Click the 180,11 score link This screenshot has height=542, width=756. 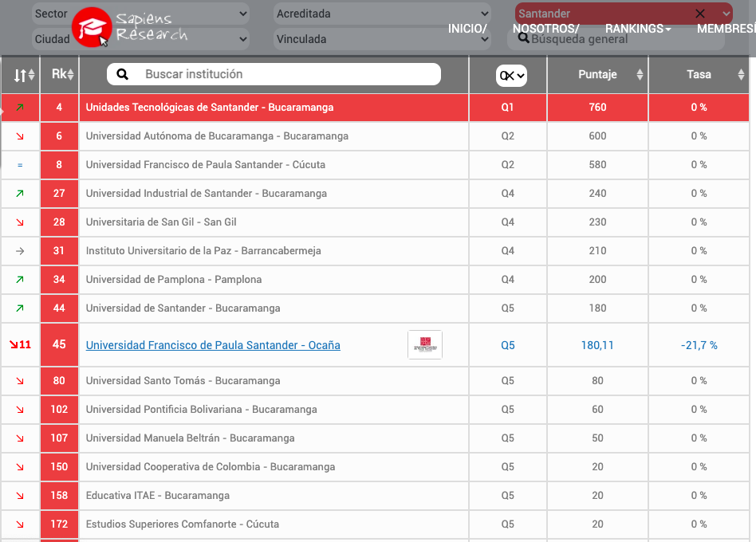pos(597,345)
